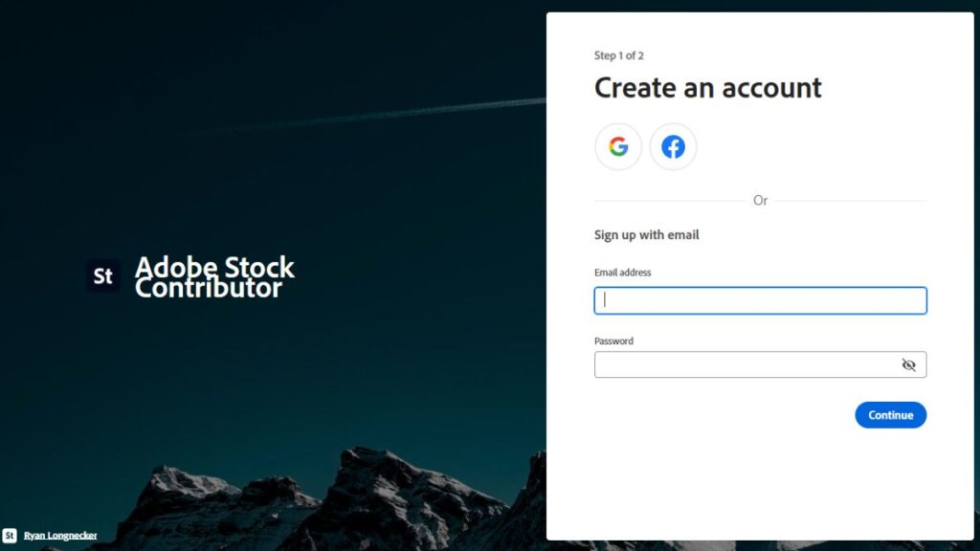
Task: Select the Create an account heading
Action: [708, 88]
